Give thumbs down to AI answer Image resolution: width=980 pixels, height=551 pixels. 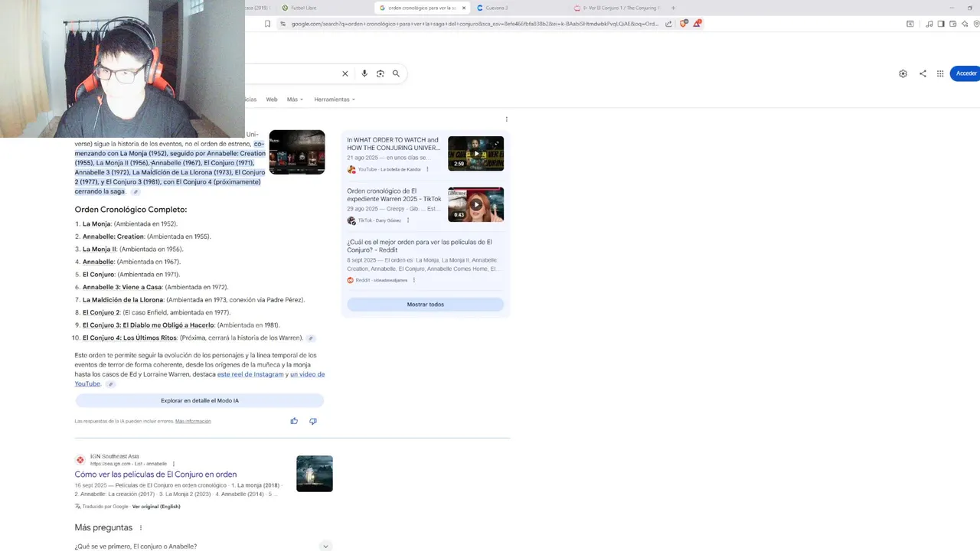pos(313,421)
